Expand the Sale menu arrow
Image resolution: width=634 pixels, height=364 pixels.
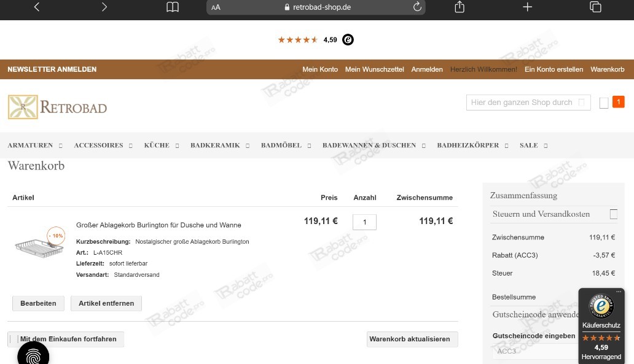(x=546, y=146)
